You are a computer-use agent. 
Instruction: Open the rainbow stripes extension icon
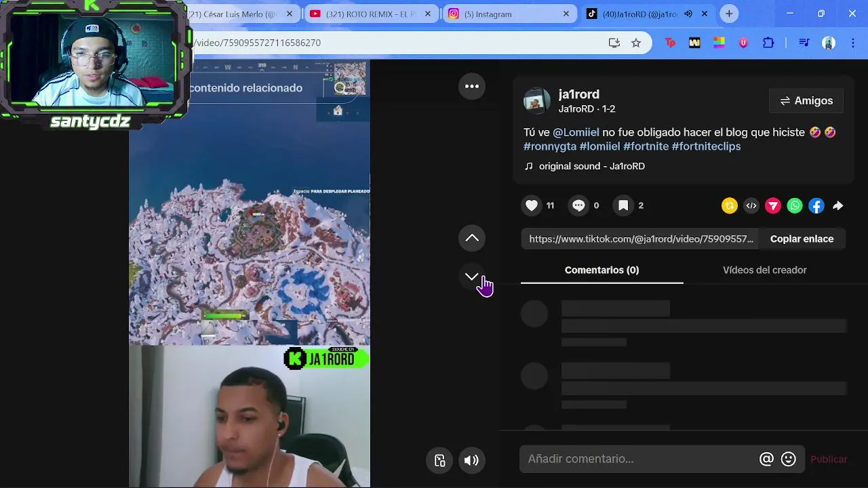pyautogui.click(x=719, y=43)
